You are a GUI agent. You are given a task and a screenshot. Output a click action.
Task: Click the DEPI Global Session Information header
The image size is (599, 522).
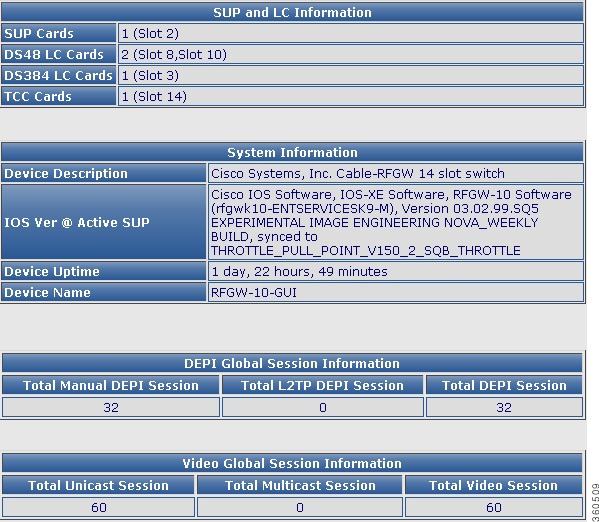[x=292, y=363]
